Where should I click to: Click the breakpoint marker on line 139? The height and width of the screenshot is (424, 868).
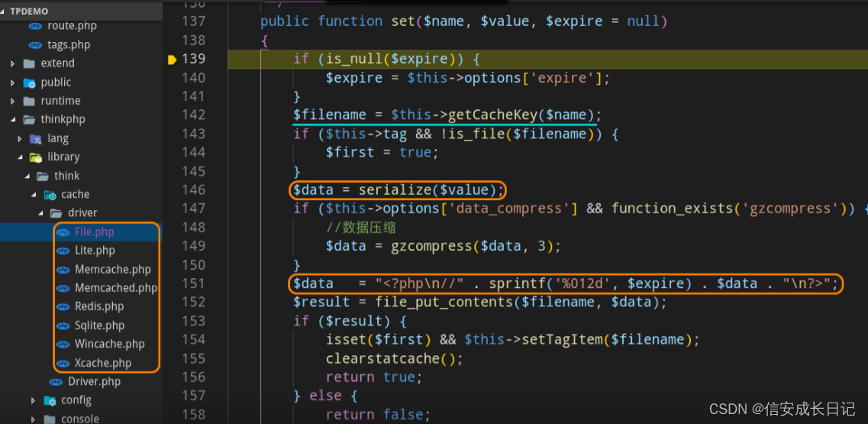pyautogui.click(x=171, y=59)
